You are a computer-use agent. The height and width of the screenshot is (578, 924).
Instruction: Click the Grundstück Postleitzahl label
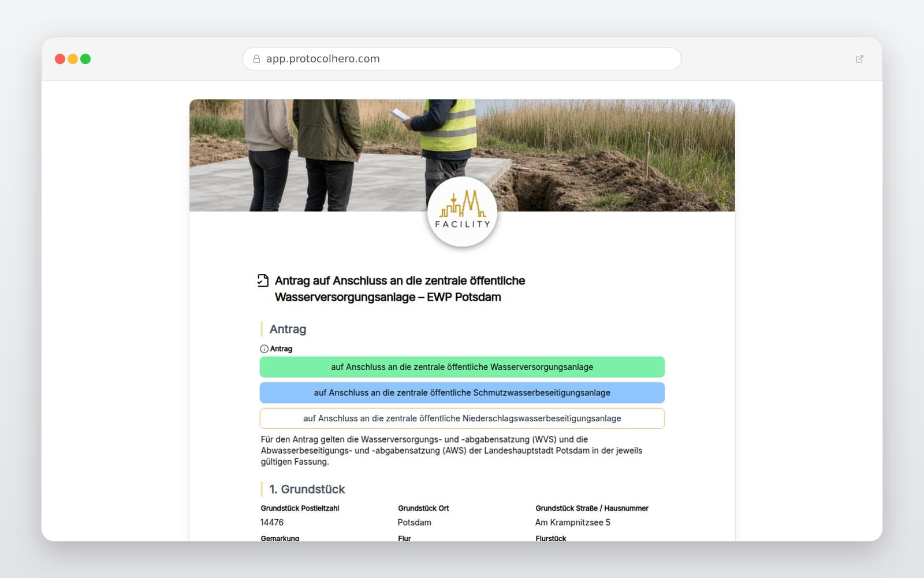(300, 509)
